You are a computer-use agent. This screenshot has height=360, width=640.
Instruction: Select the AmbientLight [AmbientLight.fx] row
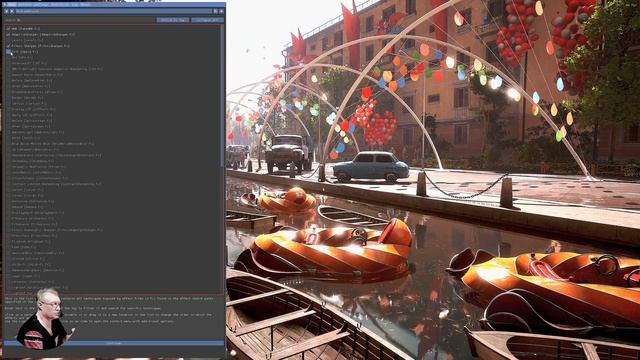coord(38,132)
